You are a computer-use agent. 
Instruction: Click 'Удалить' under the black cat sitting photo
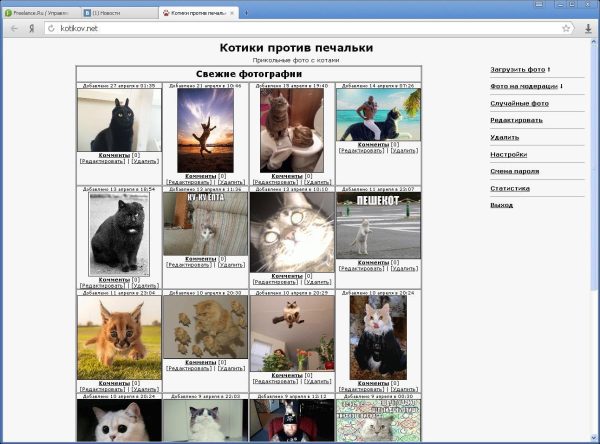click(x=145, y=162)
